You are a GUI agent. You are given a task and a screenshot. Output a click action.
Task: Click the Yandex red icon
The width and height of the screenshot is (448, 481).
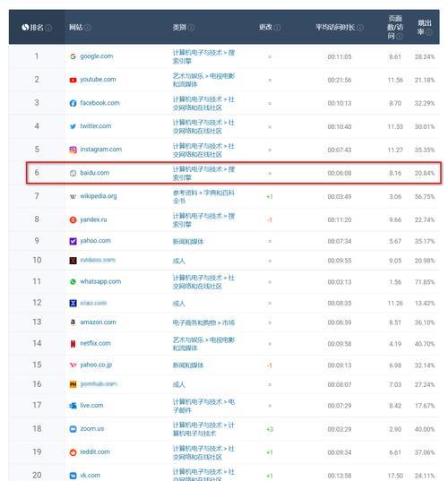[73, 219]
